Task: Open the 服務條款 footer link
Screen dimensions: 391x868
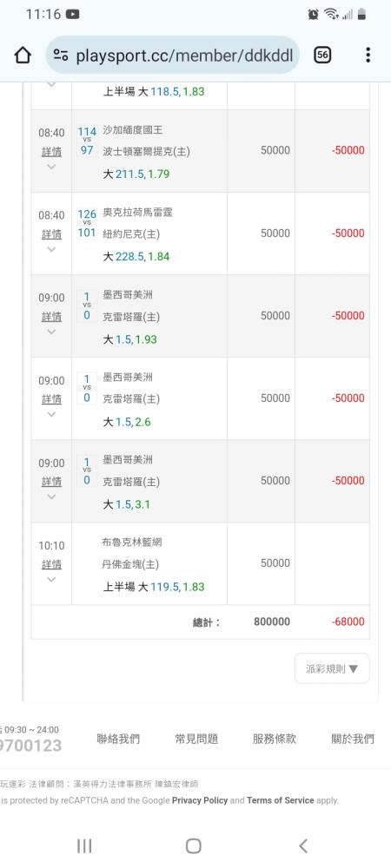Action: pyautogui.click(x=275, y=739)
